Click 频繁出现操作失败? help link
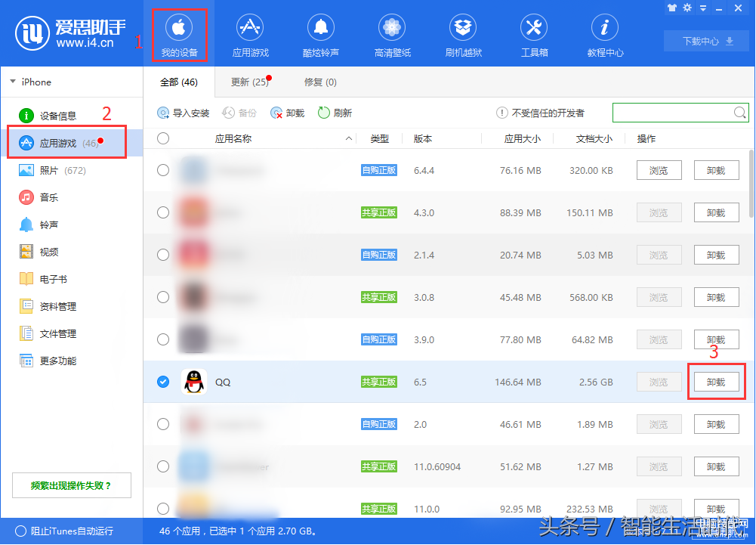The height and width of the screenshot is (545, 756). tap(71, 485)
